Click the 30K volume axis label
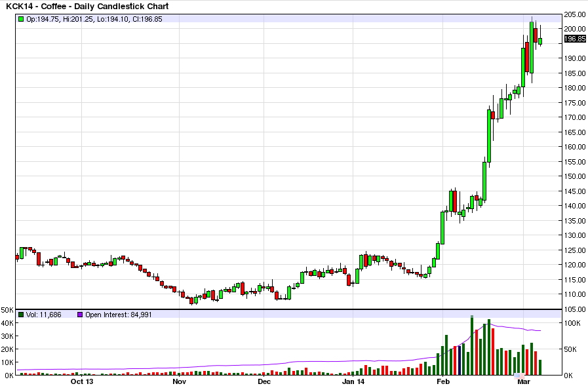The image size is (588, 386). coord(7,336)
